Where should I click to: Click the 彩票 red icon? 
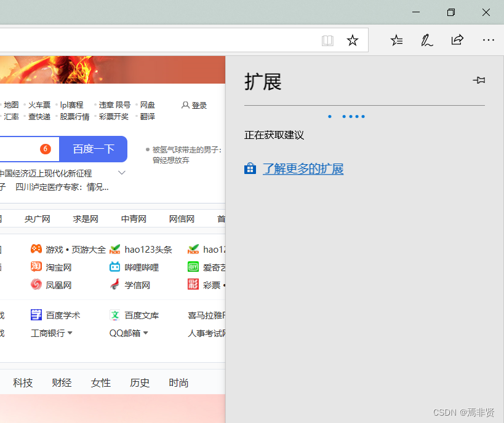click(193, 284)
